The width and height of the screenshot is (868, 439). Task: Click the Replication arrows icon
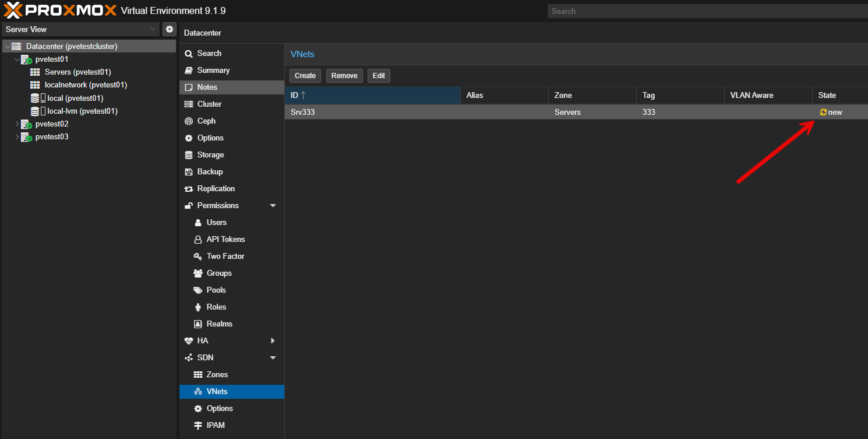tap(189, 189)
